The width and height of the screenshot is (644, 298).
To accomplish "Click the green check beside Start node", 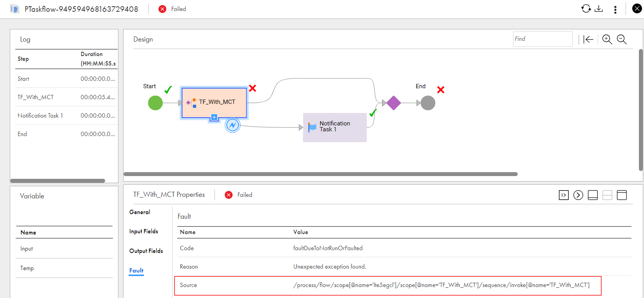I will tap(168, 90).
